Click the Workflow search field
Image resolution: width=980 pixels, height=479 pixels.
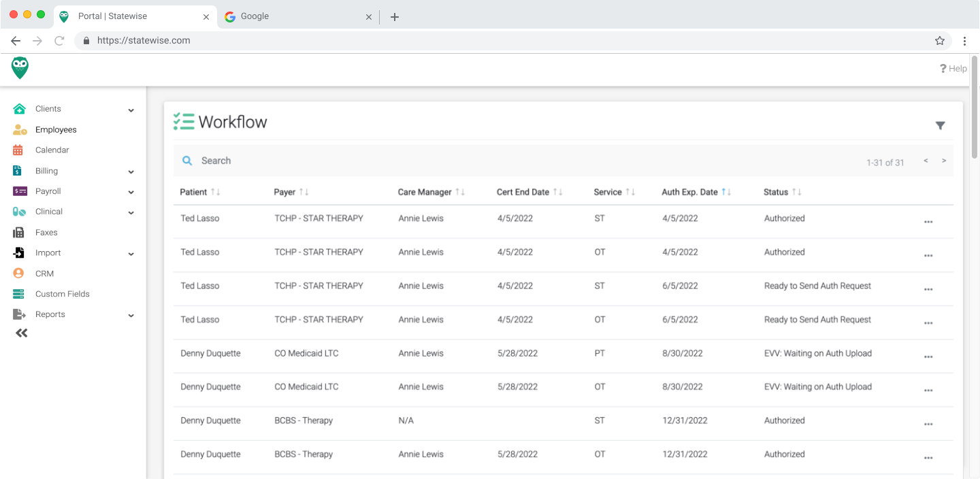click(x=517, y=161)
